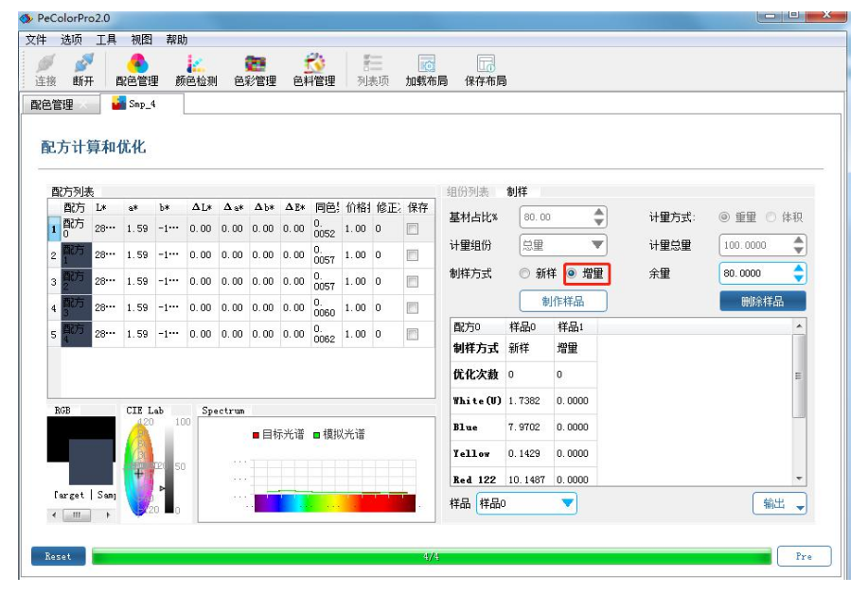868x594 pixels.
Task: Switch to the 制样 tab
Action: point(517,192)
